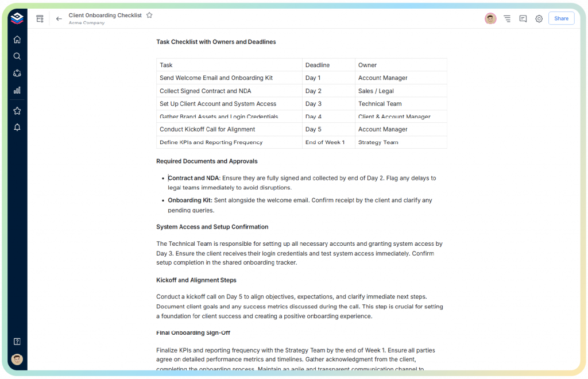Click paragraph starting The Technical Team is responsible
588x379 pixels.
pos(300,253)
